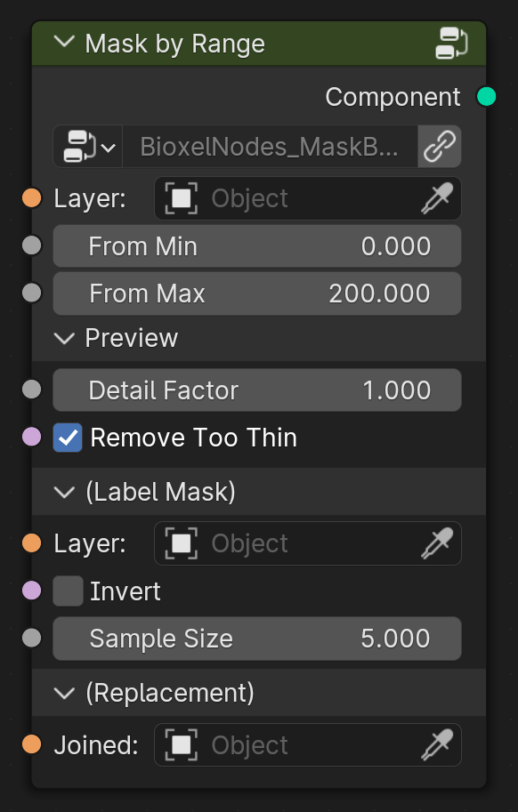
Task: Open the node group browse dropdown
Action: (x=88, y=147)
